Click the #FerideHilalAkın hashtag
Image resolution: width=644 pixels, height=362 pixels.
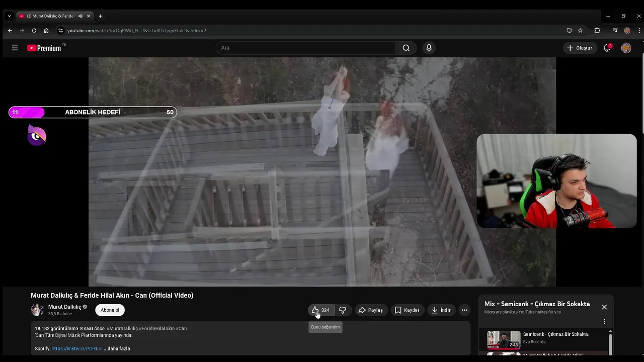tap(156, 328)
